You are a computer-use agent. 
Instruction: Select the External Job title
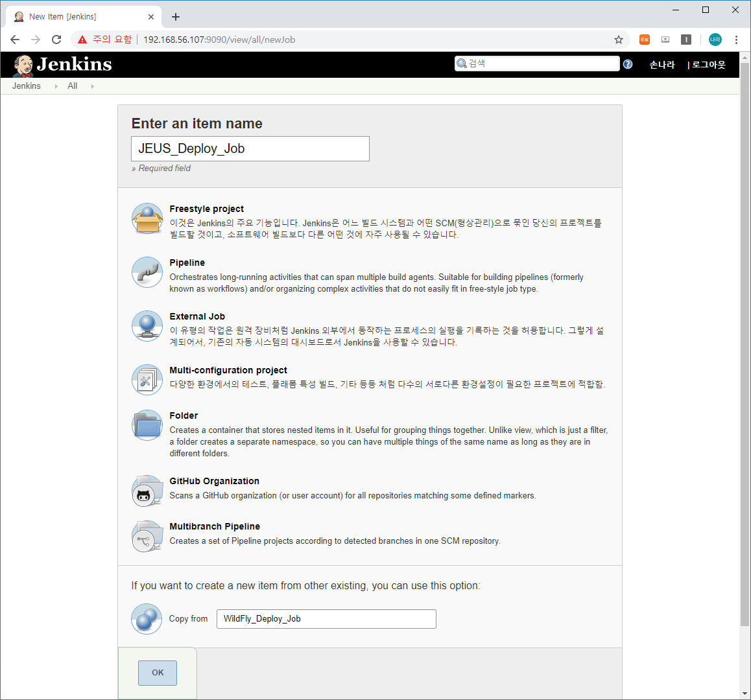click(197, 316)
